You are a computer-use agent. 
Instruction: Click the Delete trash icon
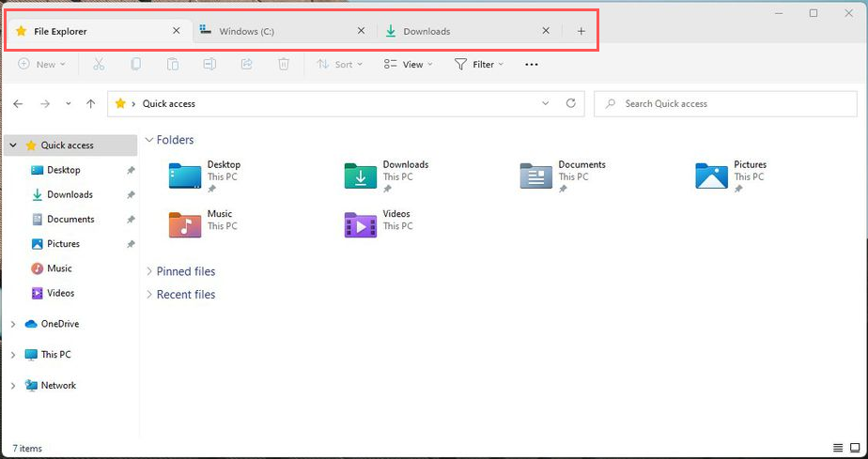click(x=284, y=64)
